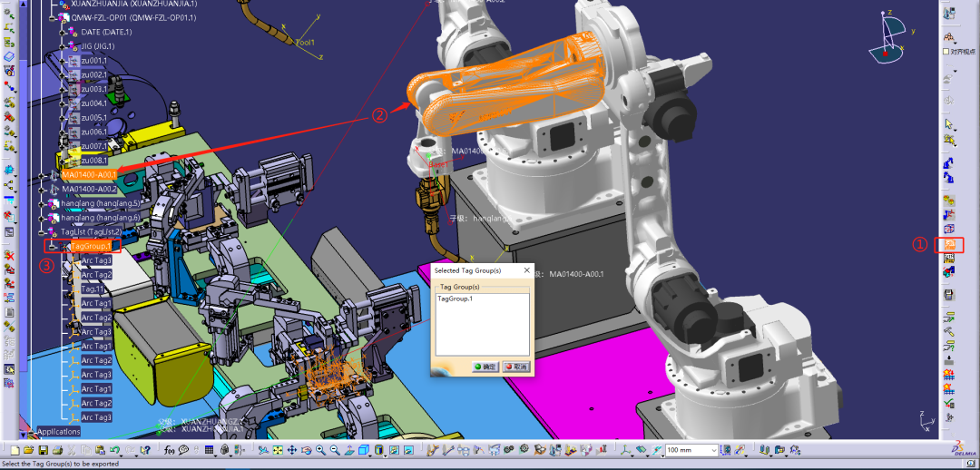980x470 pixels.
Task: Collapse the QMW-FZL-OP01 node
Action: click(53, 17)
